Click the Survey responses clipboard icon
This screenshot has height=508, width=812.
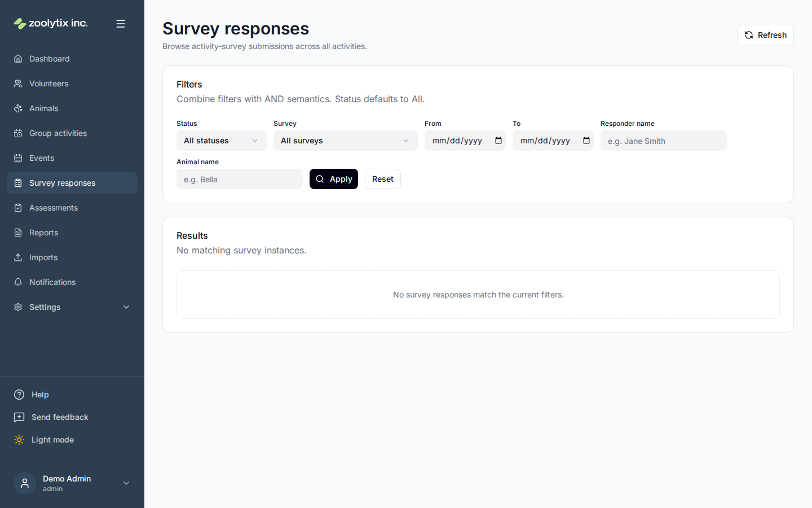tap(18, 183)
